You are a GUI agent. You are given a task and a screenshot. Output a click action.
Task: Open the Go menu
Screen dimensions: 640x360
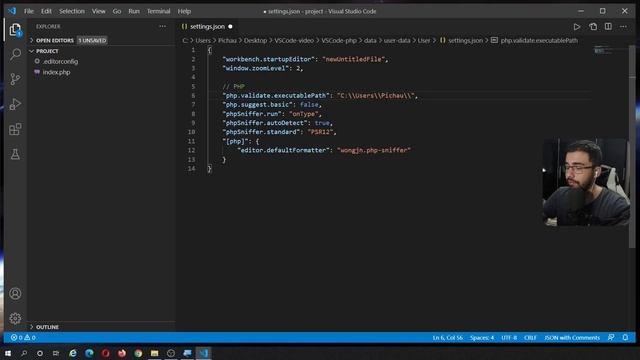click(x=117, y=11)
